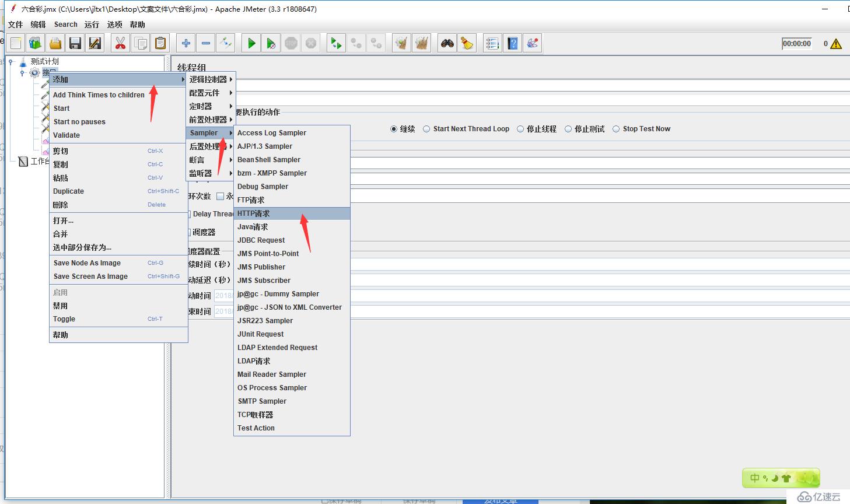Image resolution: width=850 pixels, height=504 pixels.
Task: Click Duplicate in context menu
Action: click(118, 191)
